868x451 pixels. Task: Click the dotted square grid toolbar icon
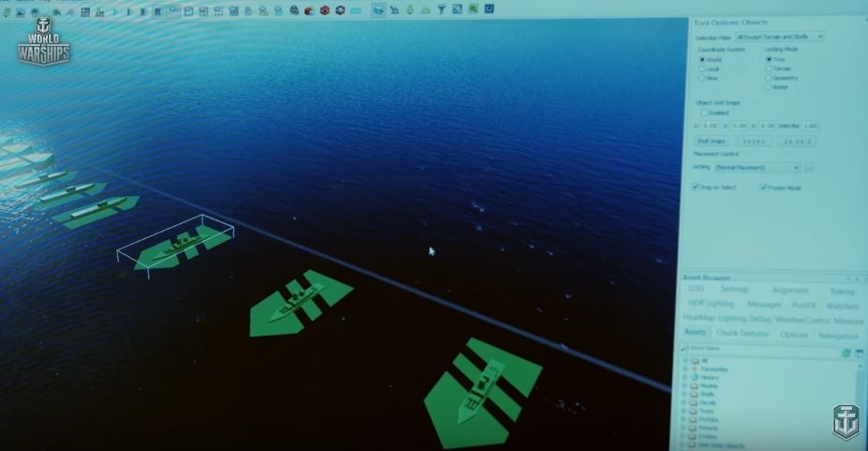pos(218,11)
